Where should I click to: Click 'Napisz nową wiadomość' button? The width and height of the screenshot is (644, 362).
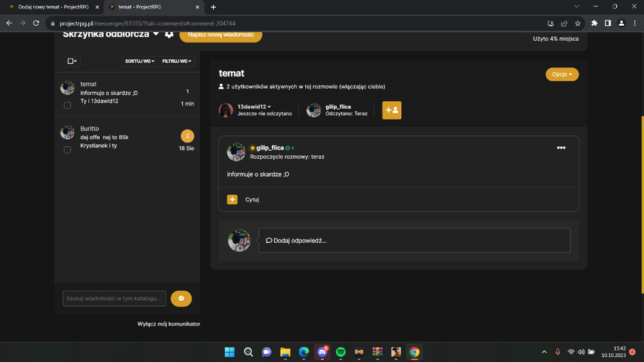(220, 35)
